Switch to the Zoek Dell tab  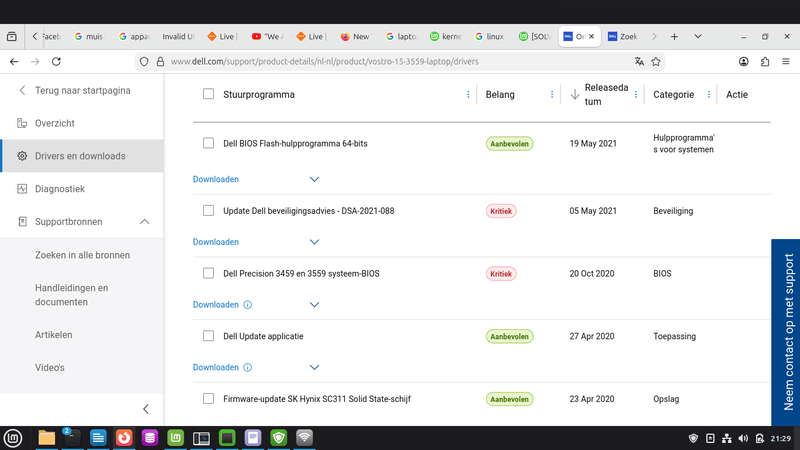623,36
